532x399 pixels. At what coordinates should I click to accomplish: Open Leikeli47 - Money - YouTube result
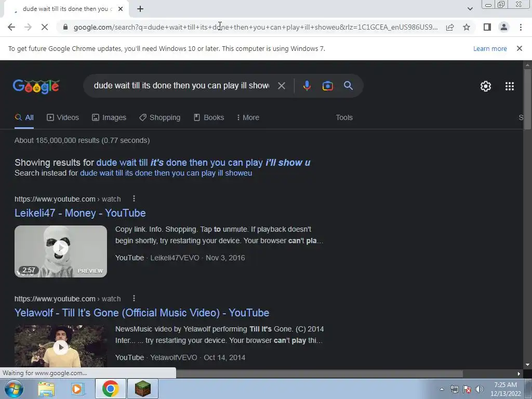point(80,213)
